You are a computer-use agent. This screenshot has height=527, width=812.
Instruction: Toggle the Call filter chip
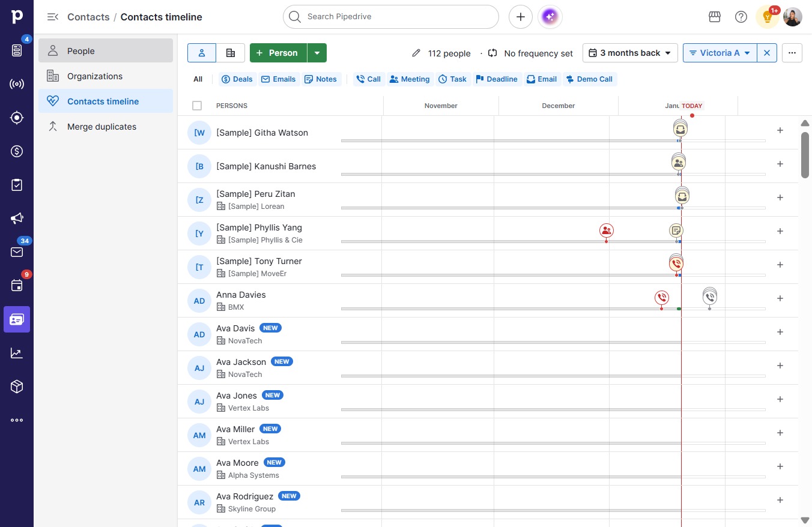pyautogui.click(x=369, y=79)
